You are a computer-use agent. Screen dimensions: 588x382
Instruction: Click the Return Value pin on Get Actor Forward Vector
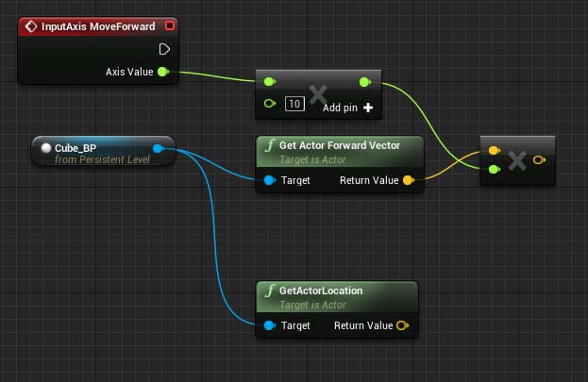pyautogui.click(x=408, y=180)
